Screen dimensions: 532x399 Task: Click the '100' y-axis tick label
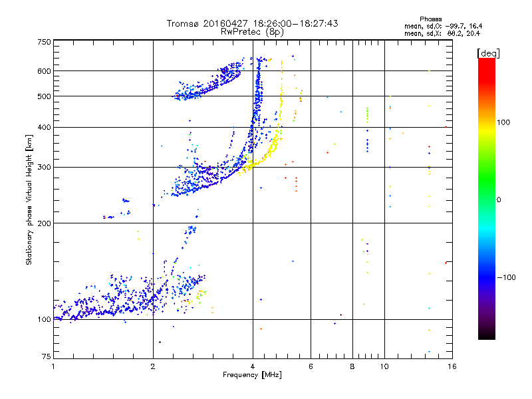44,319
